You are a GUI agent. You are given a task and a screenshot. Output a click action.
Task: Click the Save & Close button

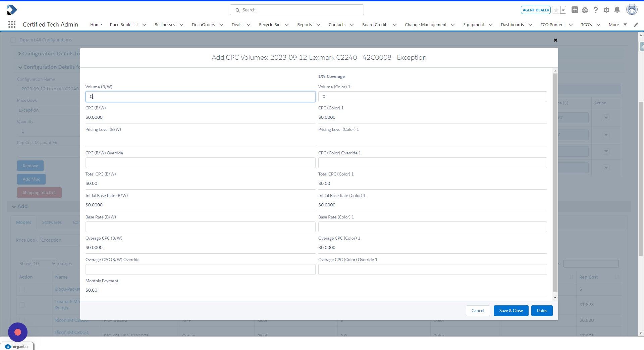click(x=511, y=311)
